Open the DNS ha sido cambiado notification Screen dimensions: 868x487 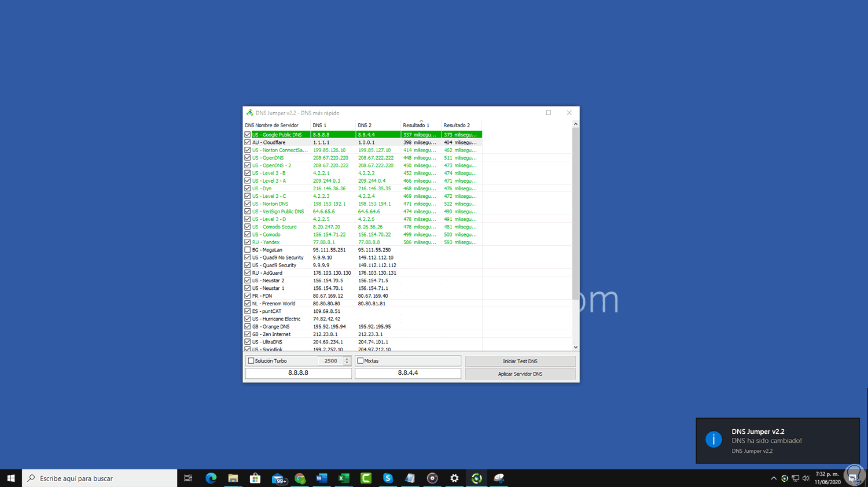coord(778,441)
